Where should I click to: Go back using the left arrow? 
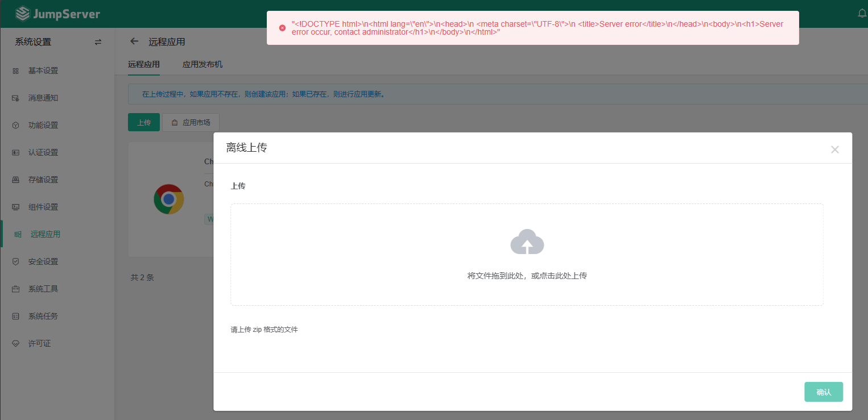click(x=134, y=41)
